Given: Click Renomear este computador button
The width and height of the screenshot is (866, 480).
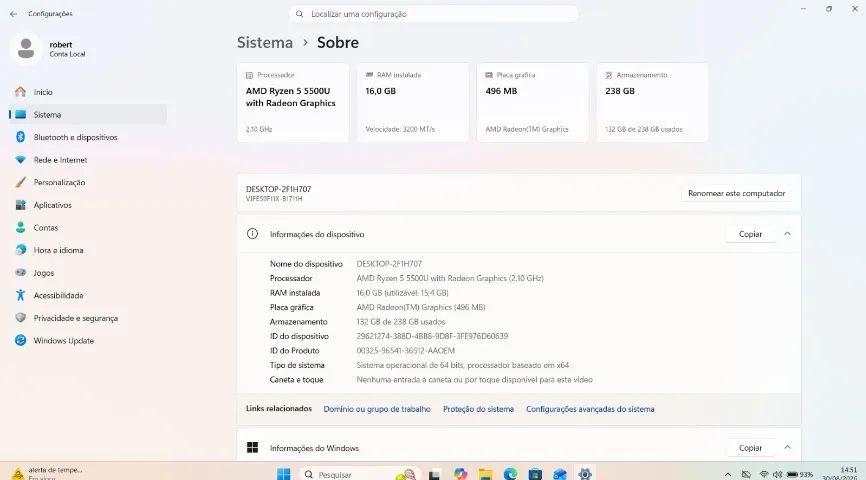Looking at the screenshot, I should pos(737,193).
